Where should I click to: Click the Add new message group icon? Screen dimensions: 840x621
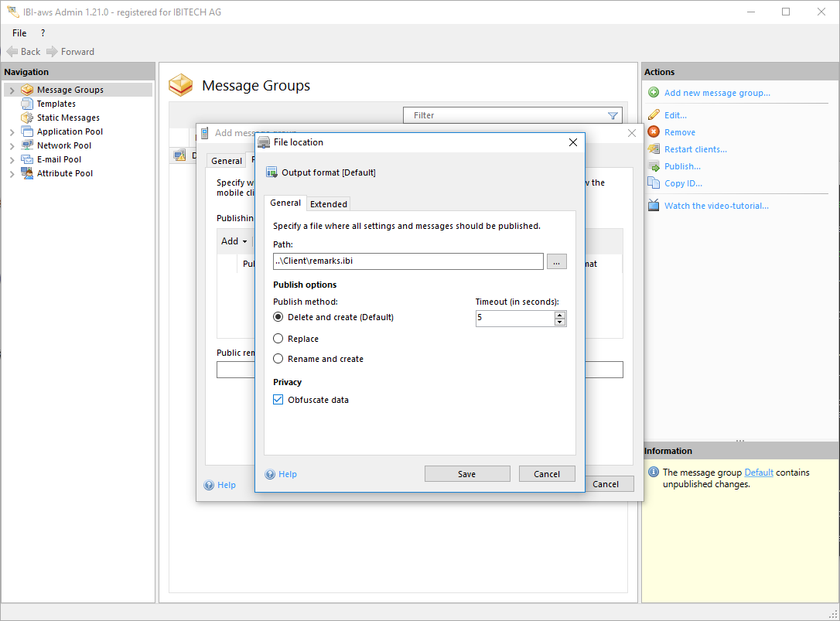pos(654,93)
